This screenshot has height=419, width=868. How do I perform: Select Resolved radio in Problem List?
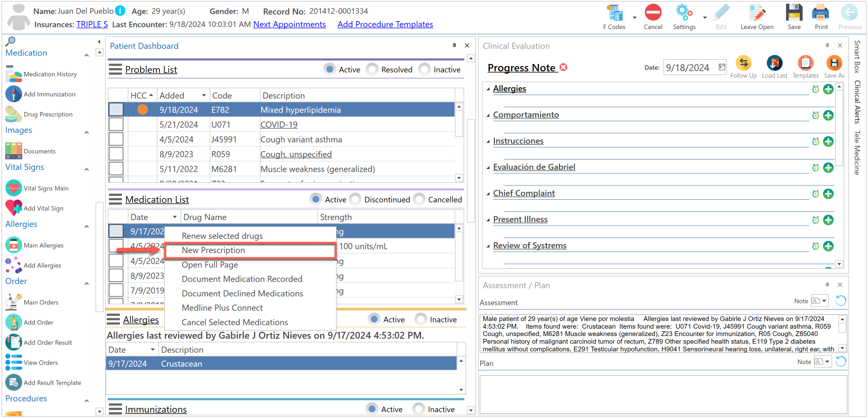coord(372,69)
